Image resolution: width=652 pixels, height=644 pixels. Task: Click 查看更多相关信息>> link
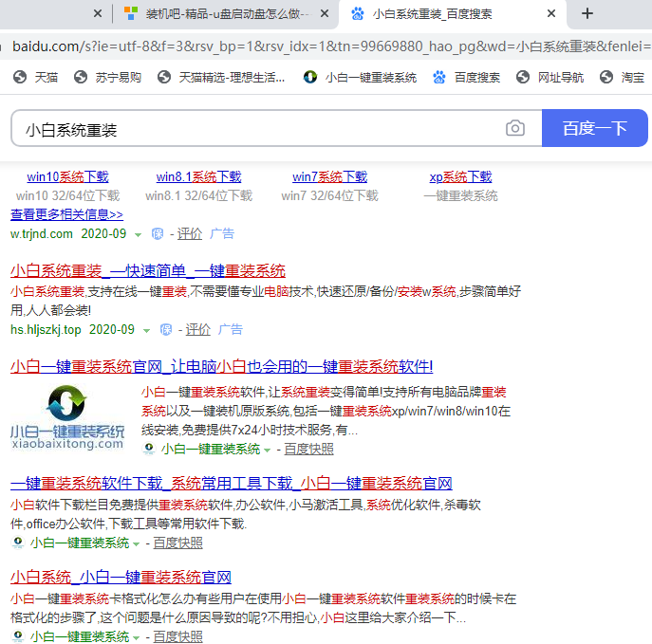(x=66, y=215)
